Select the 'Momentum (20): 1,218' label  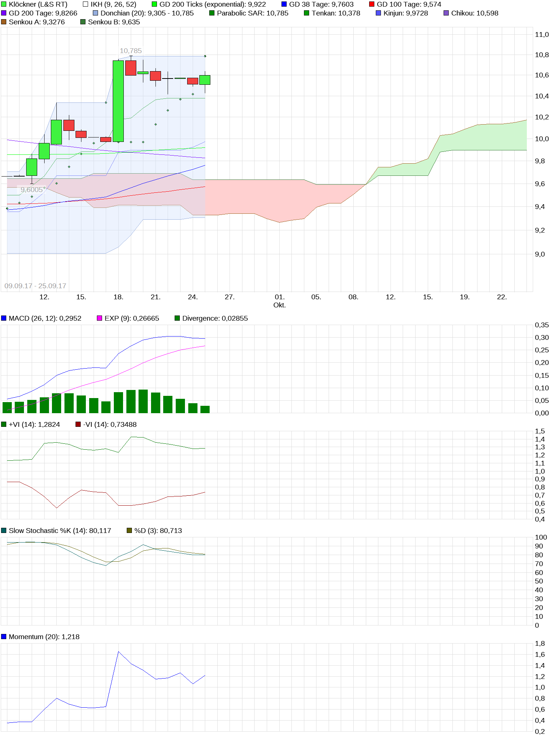44,637
